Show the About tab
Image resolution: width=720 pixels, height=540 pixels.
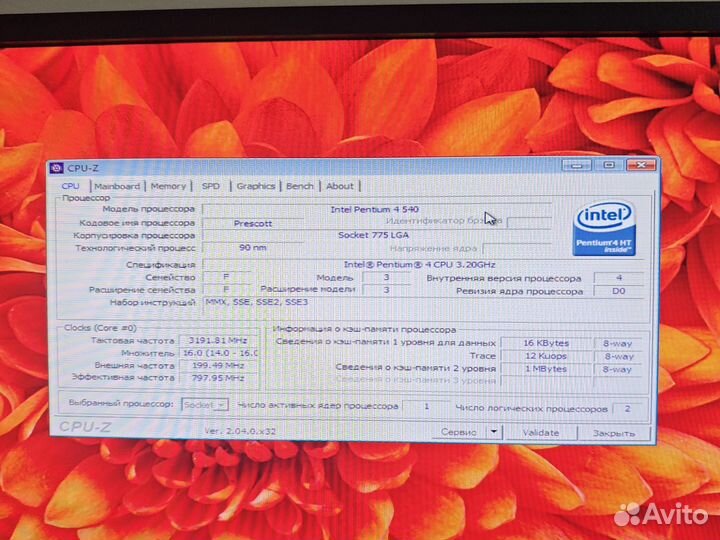pyautogui.click(x=340, y=186)
